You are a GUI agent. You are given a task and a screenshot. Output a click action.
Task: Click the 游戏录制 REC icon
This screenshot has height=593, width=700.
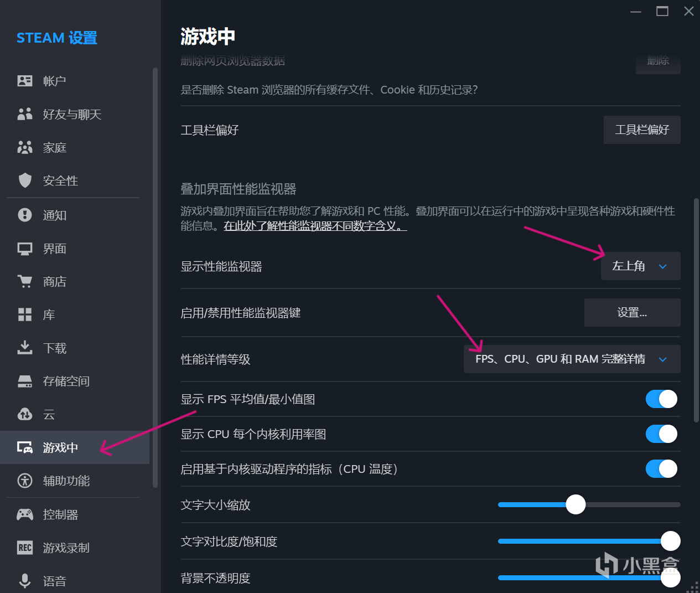[x=25, y=548]
